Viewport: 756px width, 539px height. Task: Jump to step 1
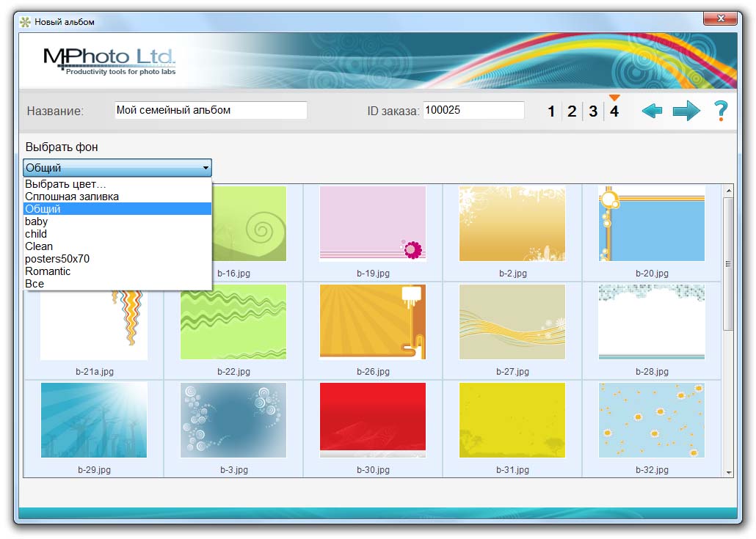coord(551,111)
